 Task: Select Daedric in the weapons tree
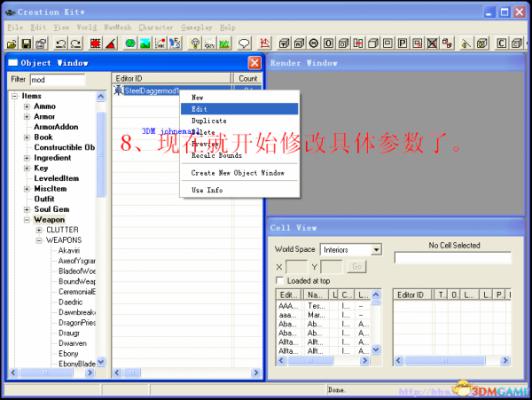(x=70, y=302)
